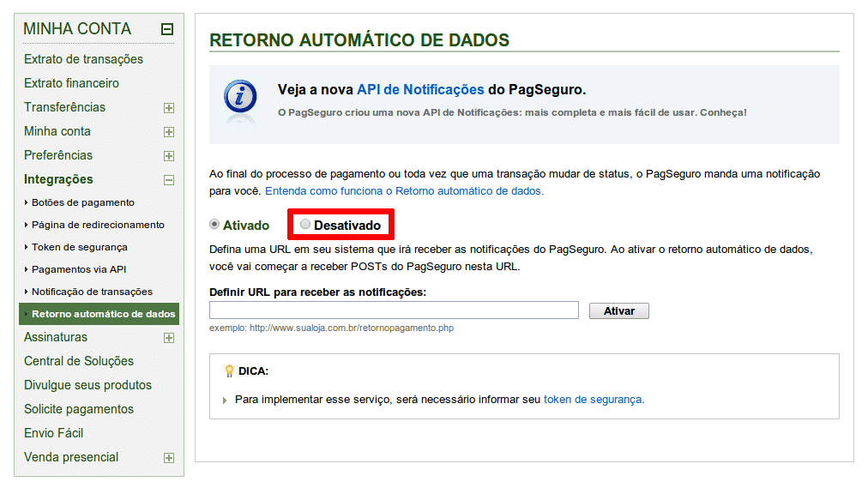Go to Página de redirecionamento
Image resolution: width=868 pixels, height=494 pixels.
pyautogui.click(x=98, y=225)
